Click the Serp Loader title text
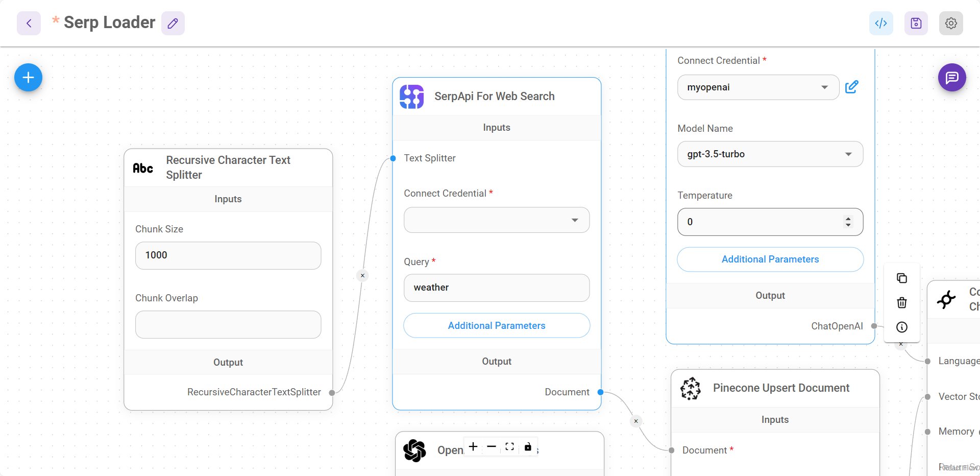 109,22
